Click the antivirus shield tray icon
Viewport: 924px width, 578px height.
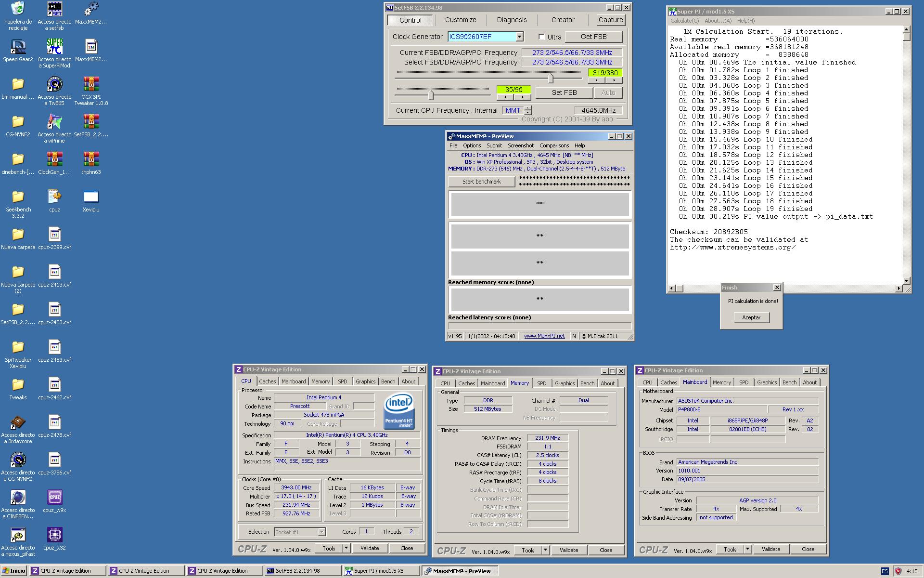pos(898,571)
